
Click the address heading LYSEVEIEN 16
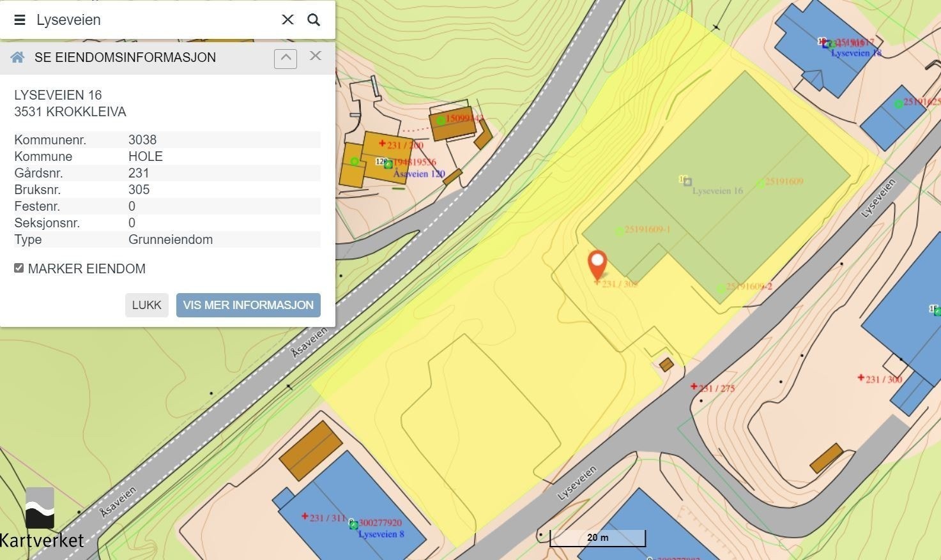[x=58, y=95]
